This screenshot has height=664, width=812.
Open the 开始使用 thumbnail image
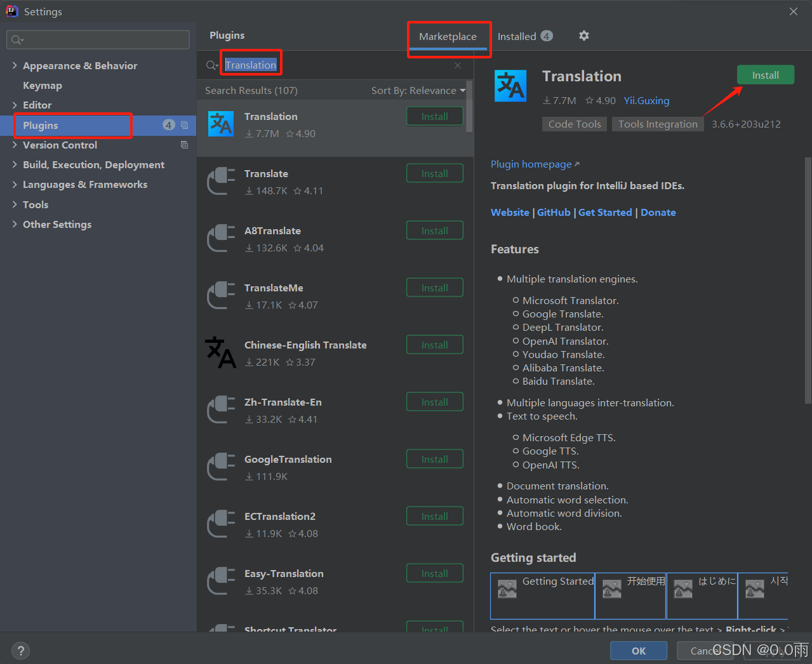click(630, 595)
